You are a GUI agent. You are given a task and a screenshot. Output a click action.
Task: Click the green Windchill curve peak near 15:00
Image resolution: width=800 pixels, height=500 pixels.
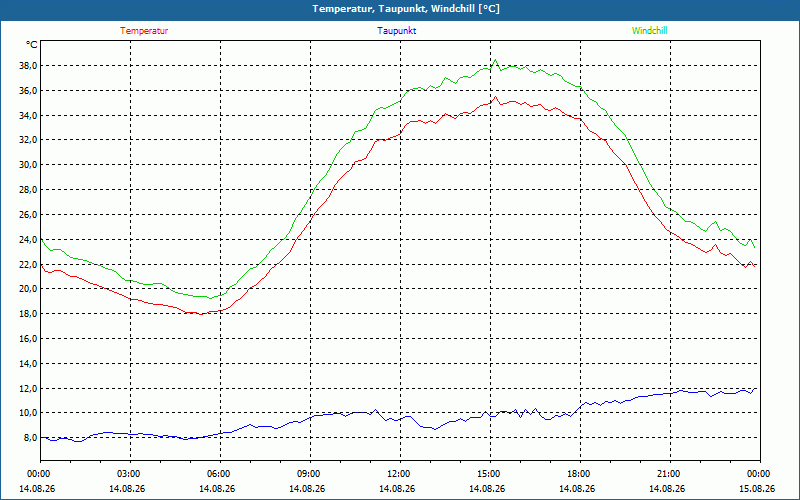[494, 60]
